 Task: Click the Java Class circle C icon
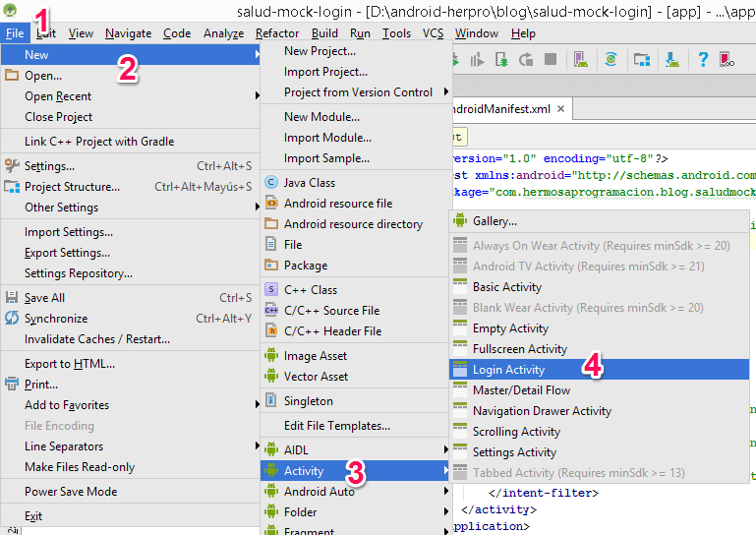pos(271,182)
